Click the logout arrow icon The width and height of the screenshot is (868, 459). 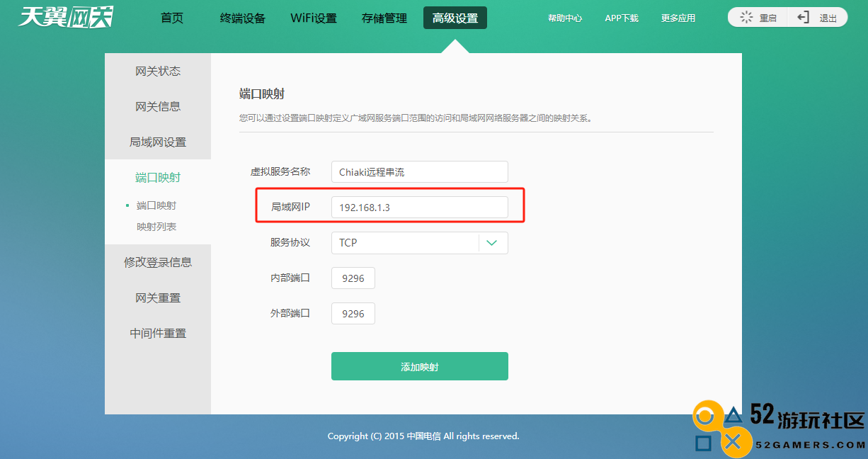point(803,18)
